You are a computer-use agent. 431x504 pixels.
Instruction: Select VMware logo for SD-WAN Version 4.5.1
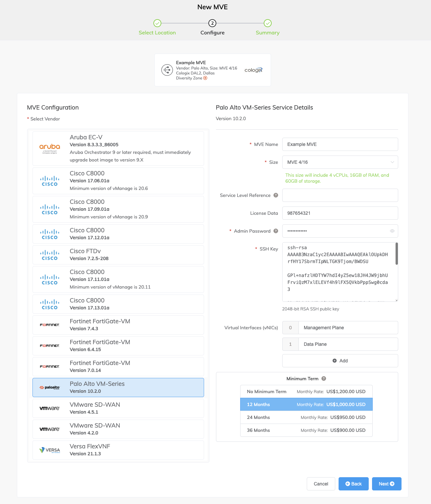click(x=50, y=408)
